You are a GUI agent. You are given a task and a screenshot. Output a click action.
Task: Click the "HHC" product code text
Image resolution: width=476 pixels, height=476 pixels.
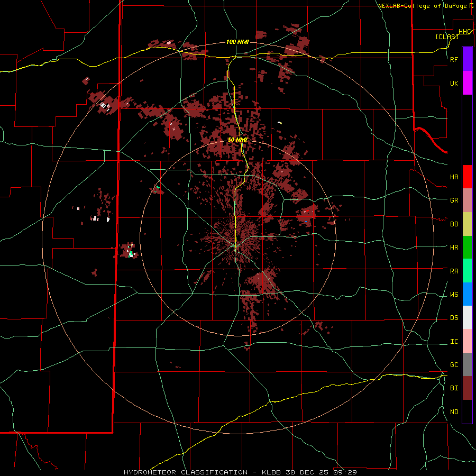464,32
